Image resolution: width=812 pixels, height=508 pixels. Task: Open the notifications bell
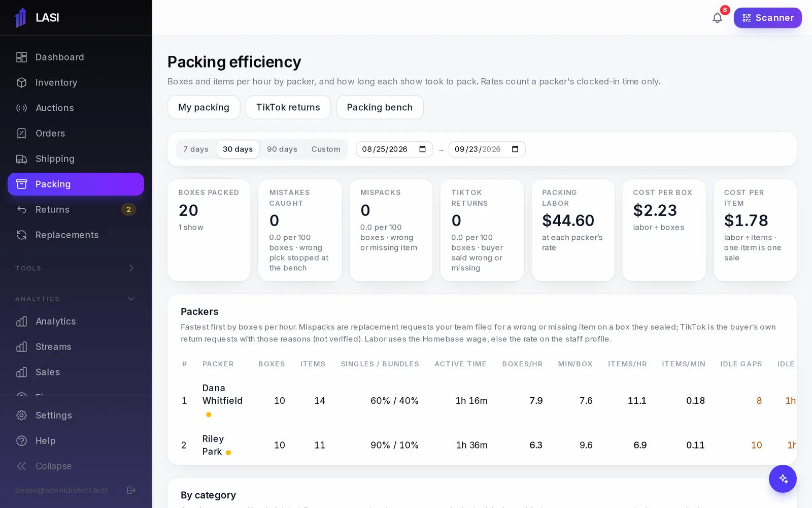[717, 18]
